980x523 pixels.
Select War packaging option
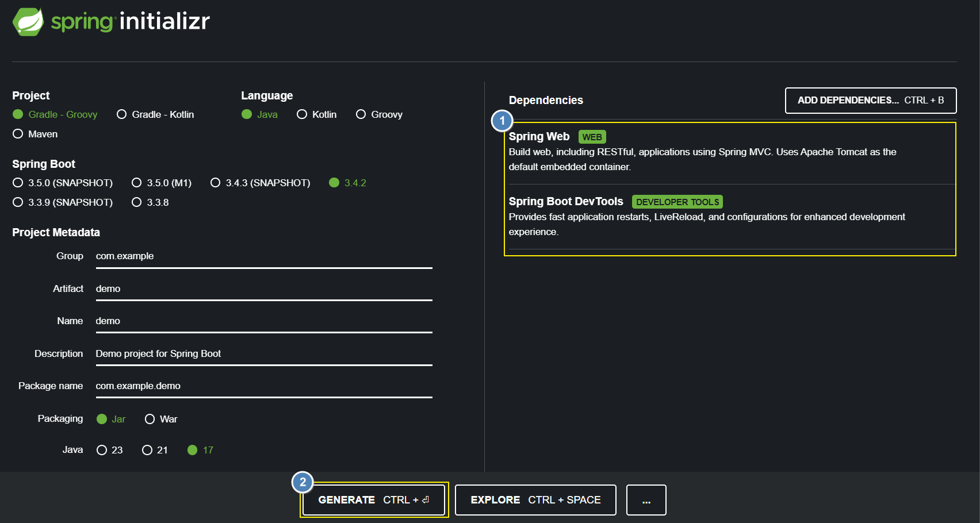161,419
